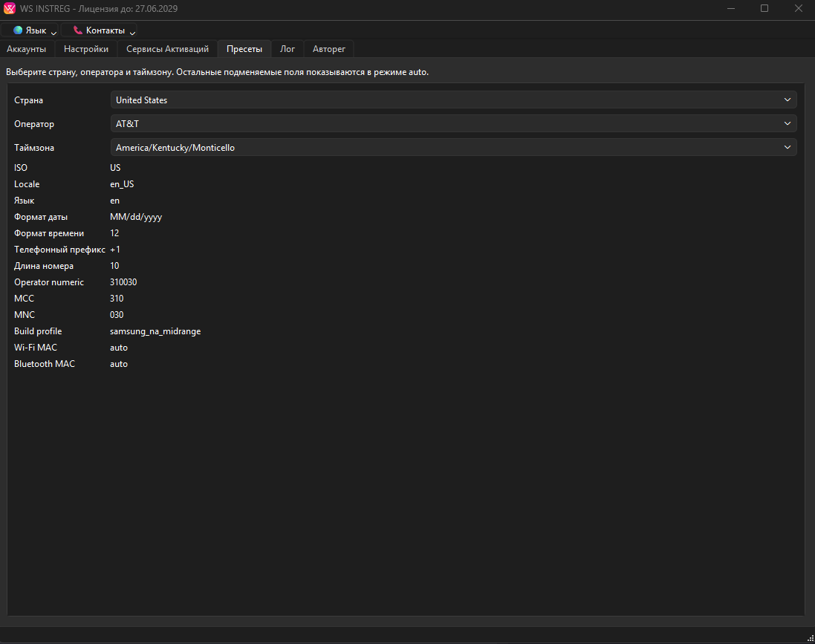
Task: Open the Лог tab
Action: [288, 49]
